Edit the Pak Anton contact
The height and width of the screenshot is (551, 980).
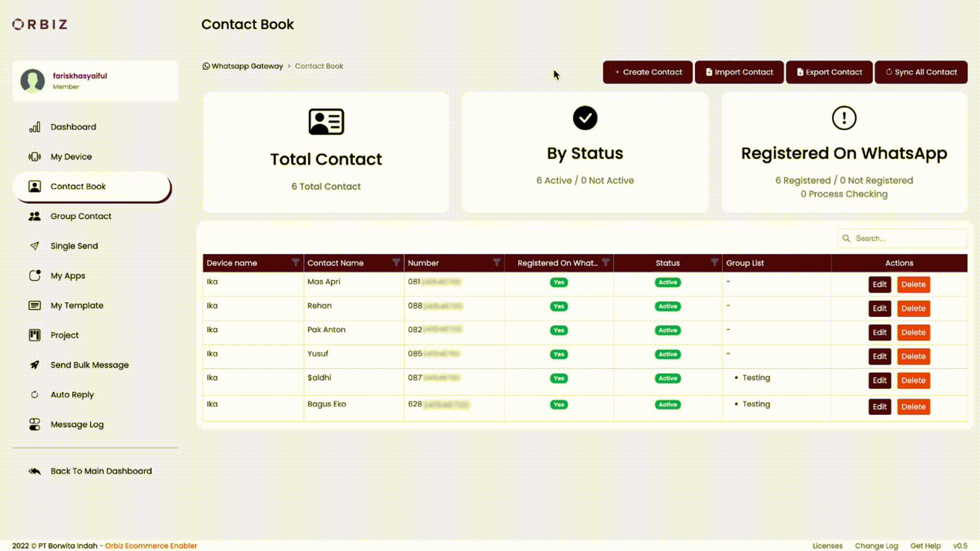[879, 332]
